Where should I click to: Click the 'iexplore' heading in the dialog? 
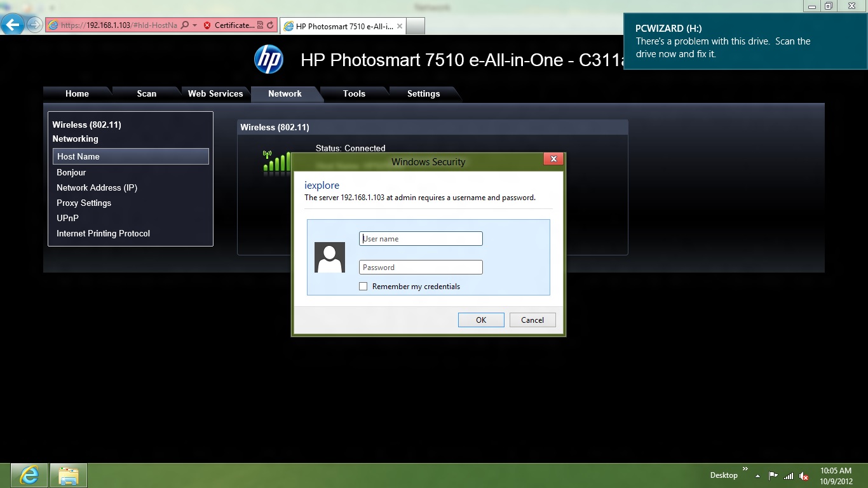click(322, 186)
